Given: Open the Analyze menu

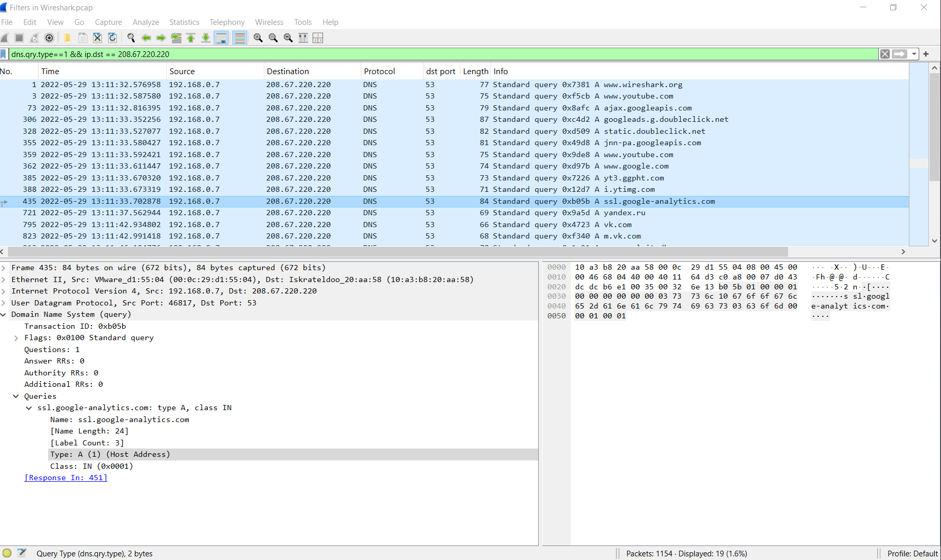Looking at the screenshot, I should [x=146, y=22].
